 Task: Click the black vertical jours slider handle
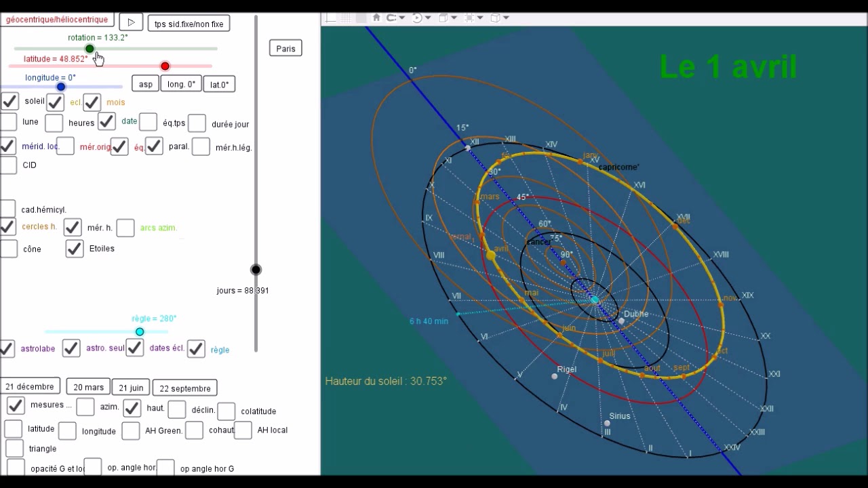click(256, 270)
